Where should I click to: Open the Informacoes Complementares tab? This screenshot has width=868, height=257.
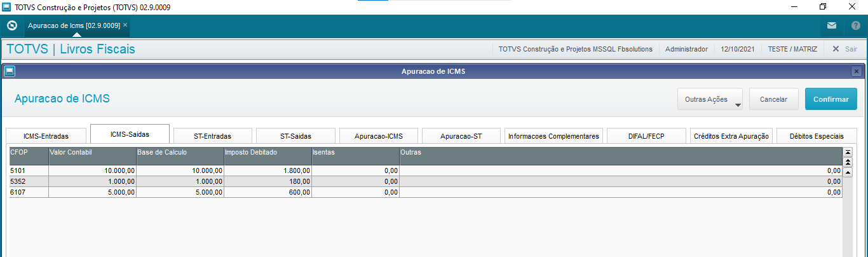click(x=553, y=136)
